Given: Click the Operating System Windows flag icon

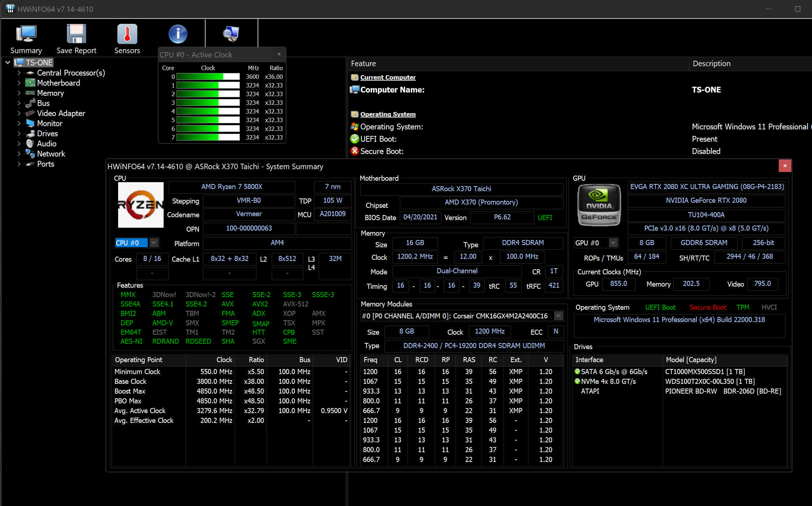Looking at the screenshot, I should (355, 126).
